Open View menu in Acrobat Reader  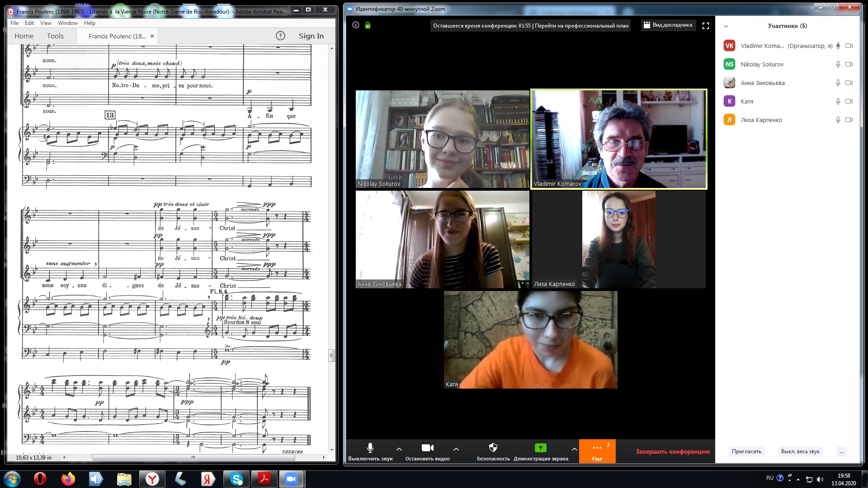46,23
